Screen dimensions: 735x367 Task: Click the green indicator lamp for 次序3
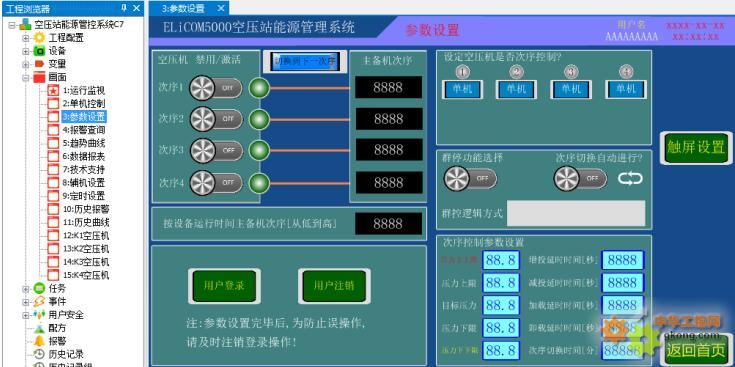click(x=259, y=150)
